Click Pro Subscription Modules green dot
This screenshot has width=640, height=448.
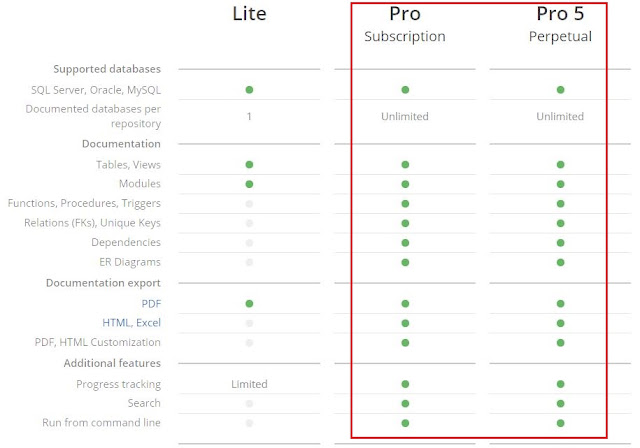tap(405, 184)
